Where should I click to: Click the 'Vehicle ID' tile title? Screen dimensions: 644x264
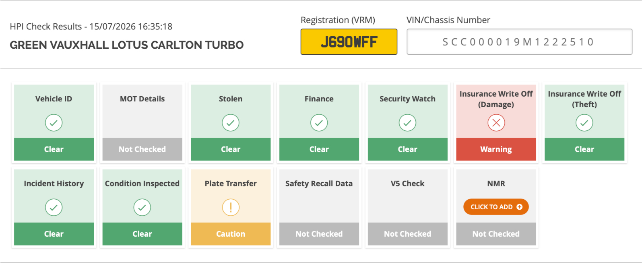click(x=54, y=99)
